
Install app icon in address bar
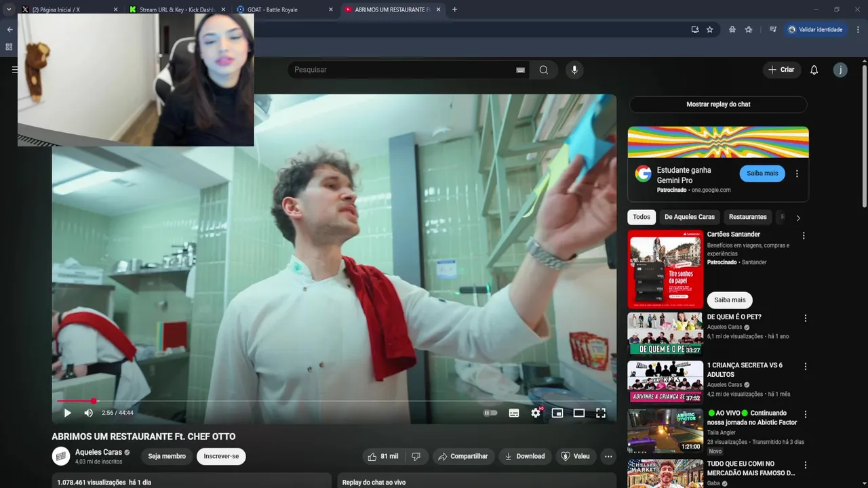tap(695, 30)
